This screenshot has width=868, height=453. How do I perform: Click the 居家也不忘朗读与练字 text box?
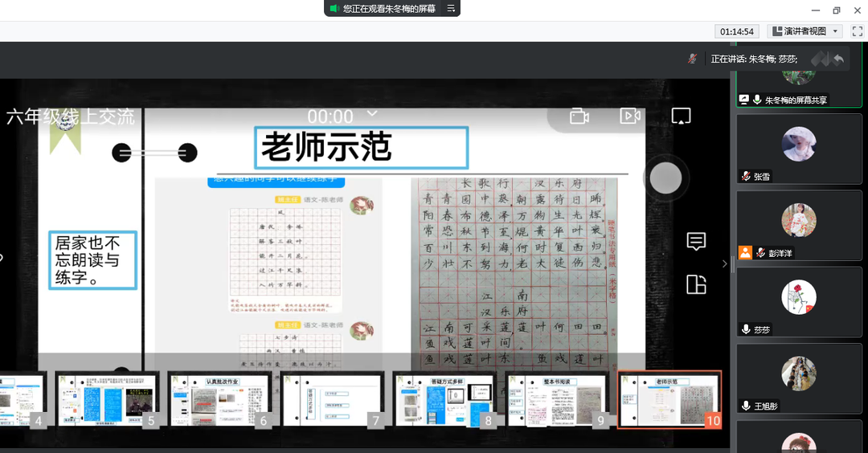point(92,260)
